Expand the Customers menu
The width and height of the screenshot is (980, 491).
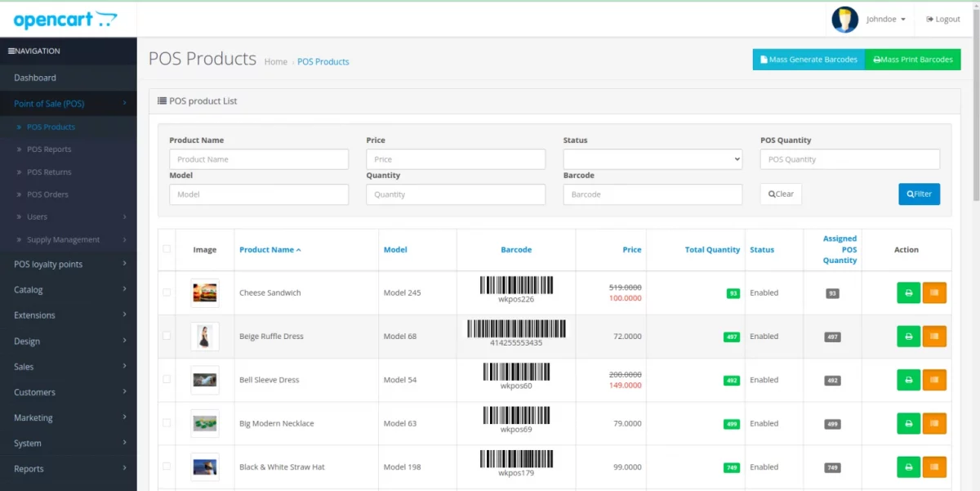tap(68, 392)
